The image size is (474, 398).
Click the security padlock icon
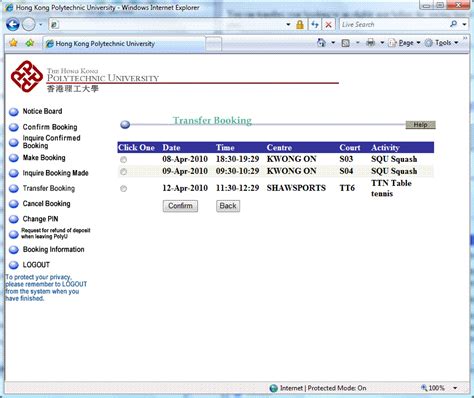point(300,24)
